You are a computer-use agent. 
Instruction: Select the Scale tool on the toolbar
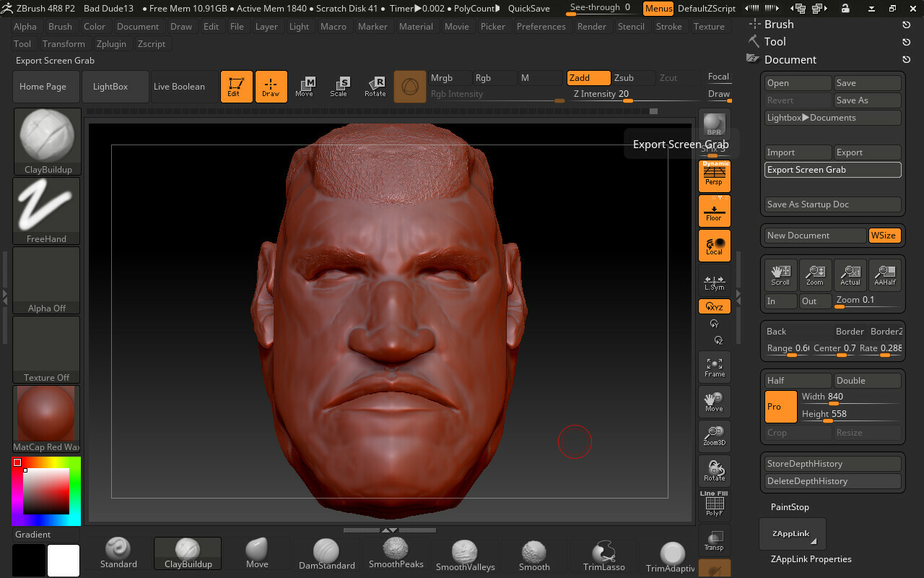click(340, 86)
